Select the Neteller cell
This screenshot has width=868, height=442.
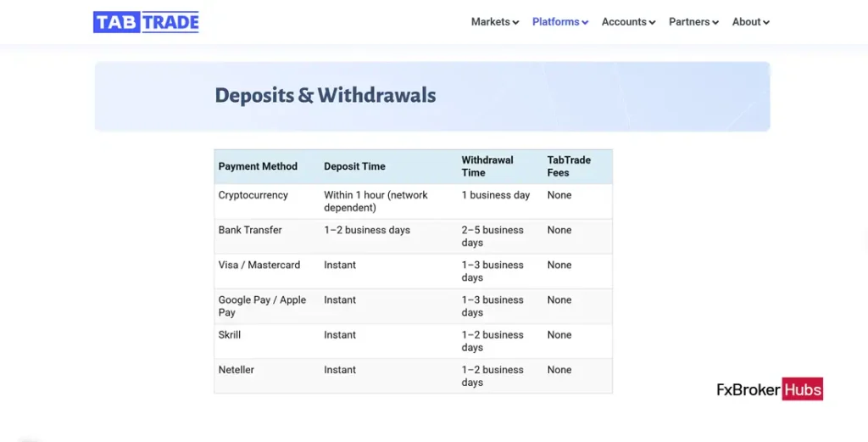[x=236, y=369]
